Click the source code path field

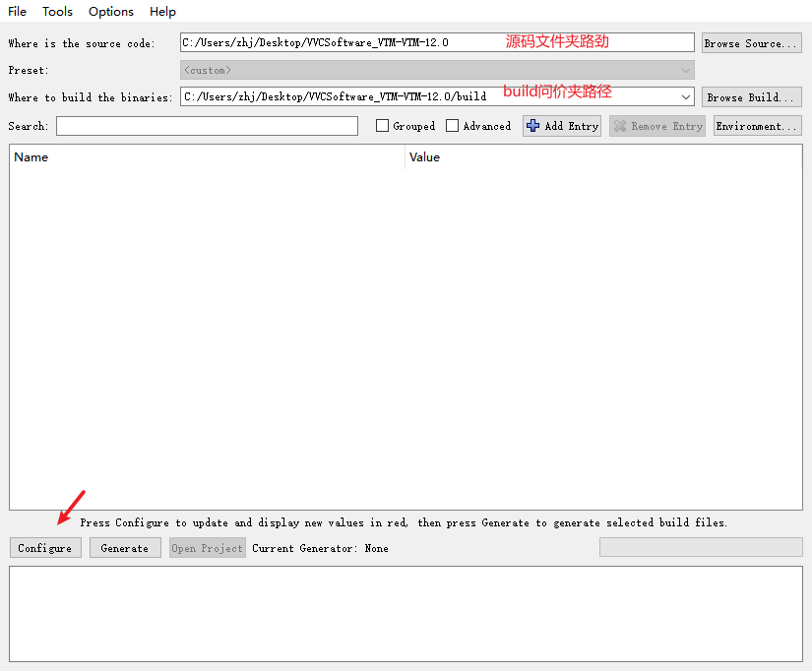tap(437, 42)
